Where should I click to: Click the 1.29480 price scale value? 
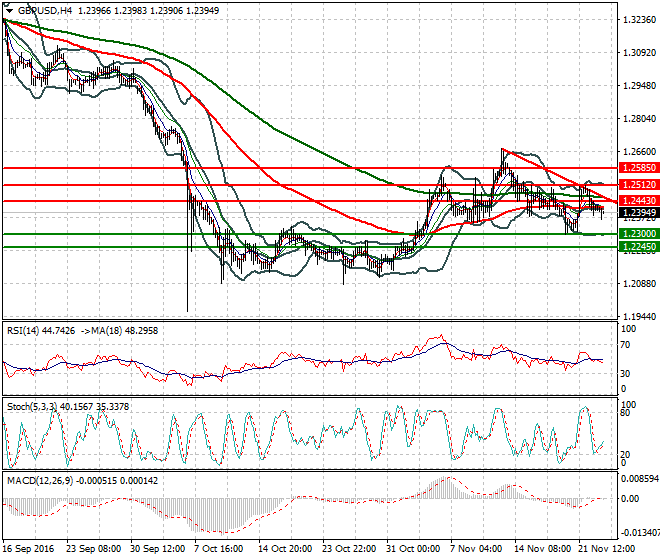(x=639, y=85)
